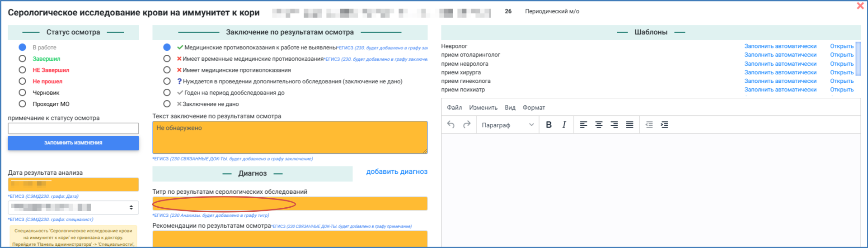Align text left in the editor
868x248 pixels.
click(583, 125)
